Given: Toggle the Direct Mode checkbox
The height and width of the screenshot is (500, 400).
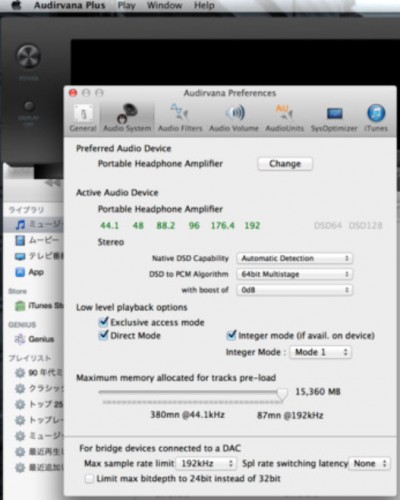Looking at the screenshot, I should (104, 335).
